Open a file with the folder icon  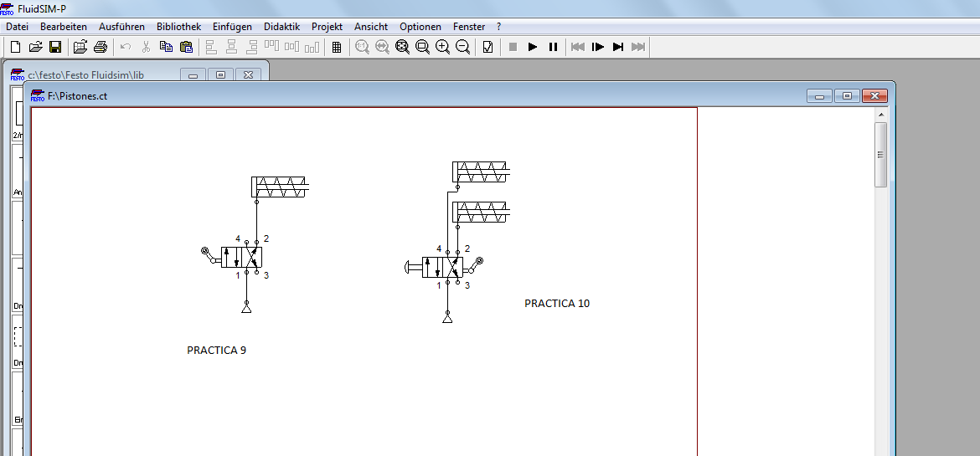coord(36,47)
